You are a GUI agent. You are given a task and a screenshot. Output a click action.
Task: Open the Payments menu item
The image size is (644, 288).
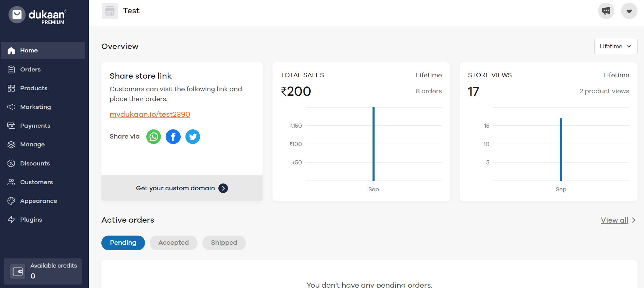pyautogui.click(x=43, y=126)
